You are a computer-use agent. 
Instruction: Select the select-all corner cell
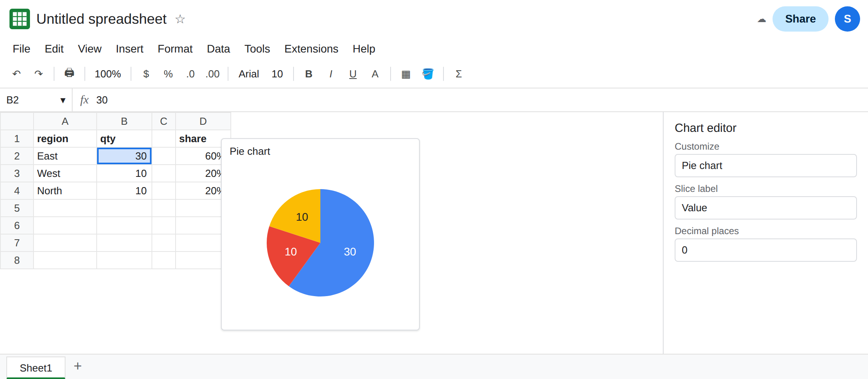click(x=17, y=121)
